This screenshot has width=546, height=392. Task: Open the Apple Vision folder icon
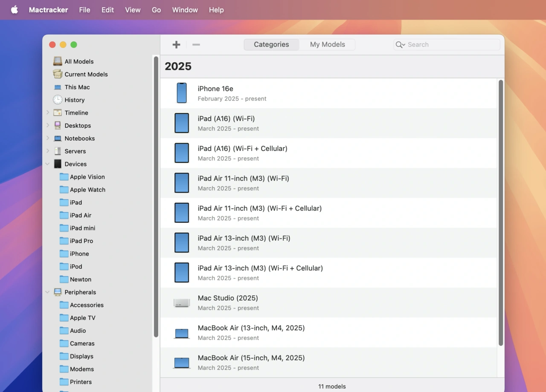click(x=64, y=177)
